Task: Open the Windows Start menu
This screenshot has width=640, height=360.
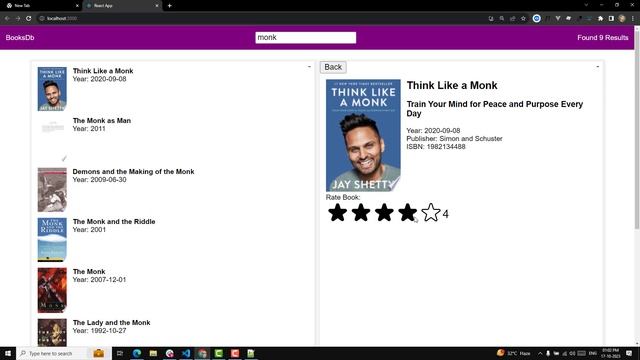Action: coord(8,353)
